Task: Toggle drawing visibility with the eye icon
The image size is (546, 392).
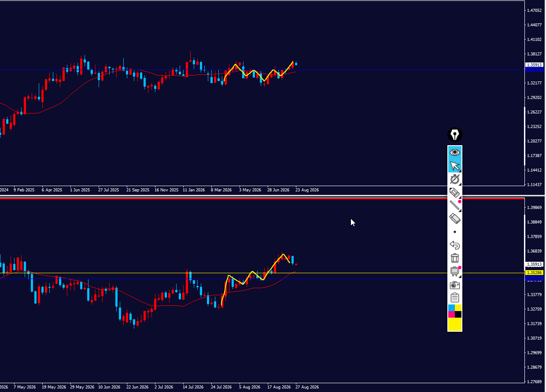Action: tap(455, 152)
